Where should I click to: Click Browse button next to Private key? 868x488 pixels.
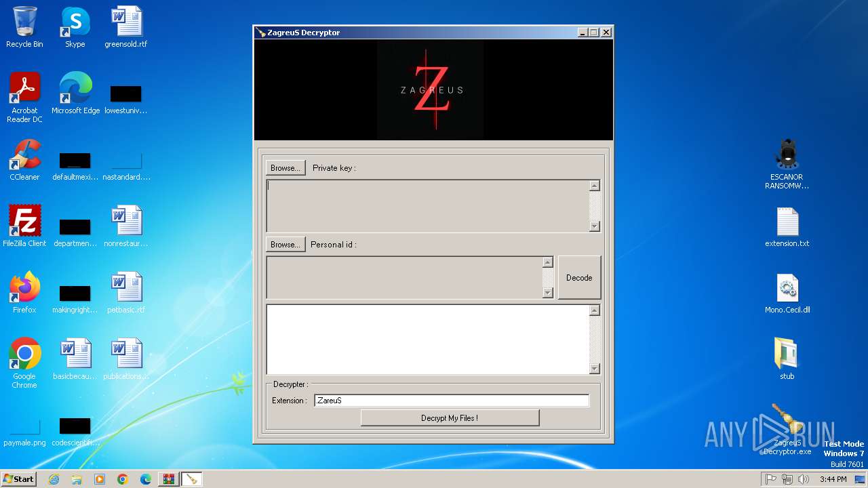coord(285,168)
